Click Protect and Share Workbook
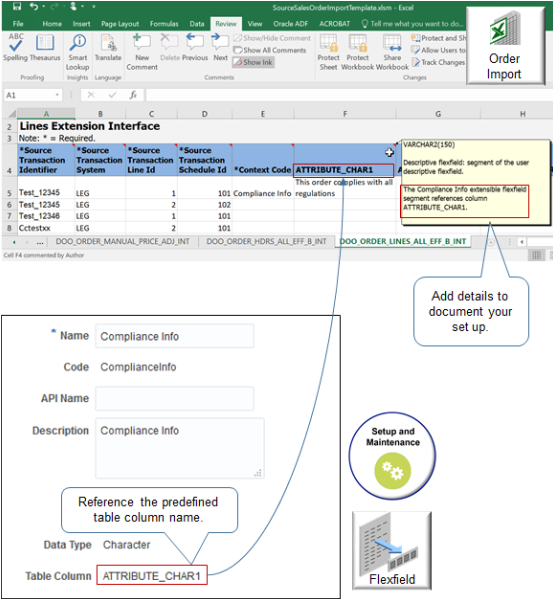Screen dimensions: 554x600 pyautogui.click(x=438, y=38)
